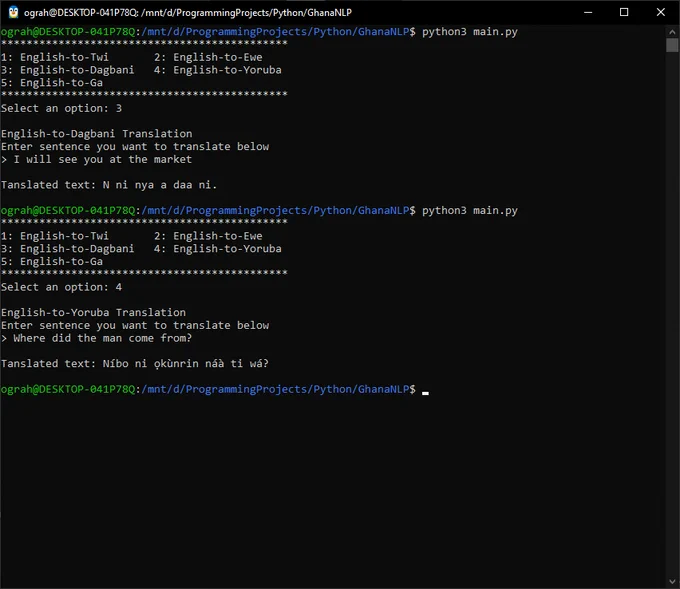Click 'English-to-Yoruba Translation' heading
Viewport: 680px width, 589px height.
[x=93, y=313]
